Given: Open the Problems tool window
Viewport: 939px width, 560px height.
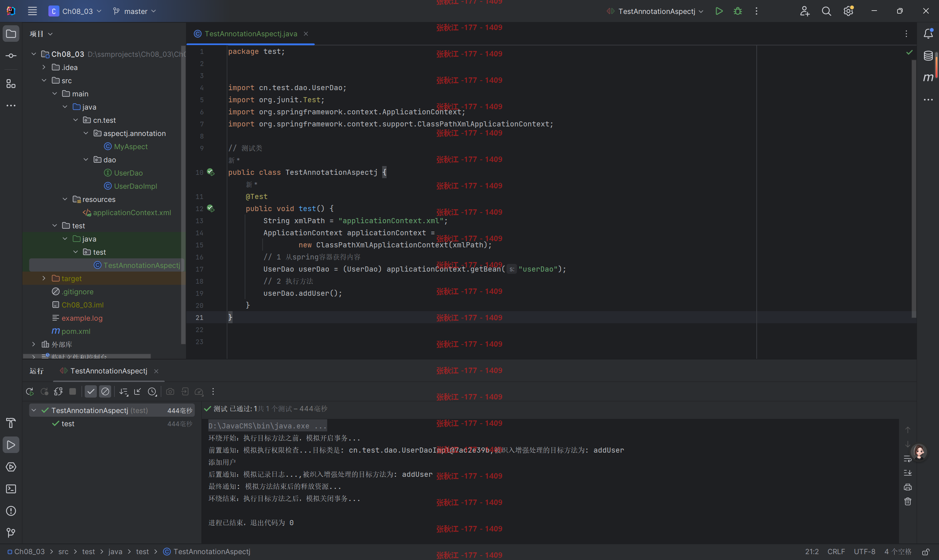Looking at the screenshot, I should (11, 511).
